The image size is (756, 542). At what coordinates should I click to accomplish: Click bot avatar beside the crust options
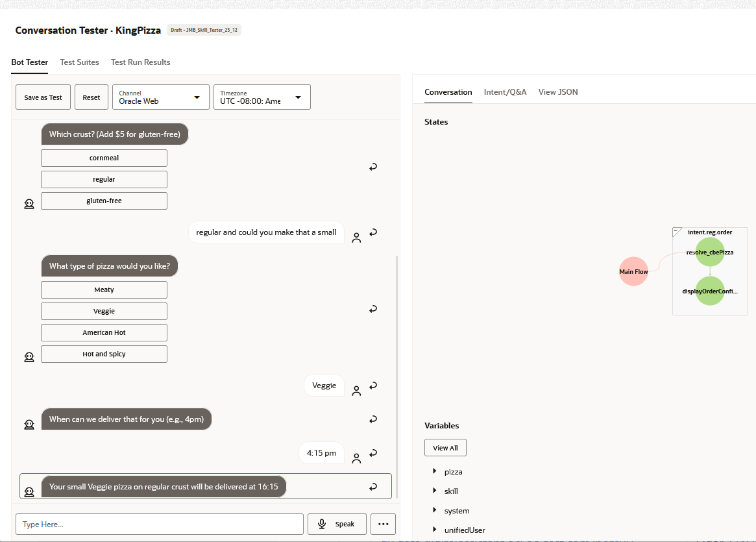pyautogui.click(x=29, y=204)
